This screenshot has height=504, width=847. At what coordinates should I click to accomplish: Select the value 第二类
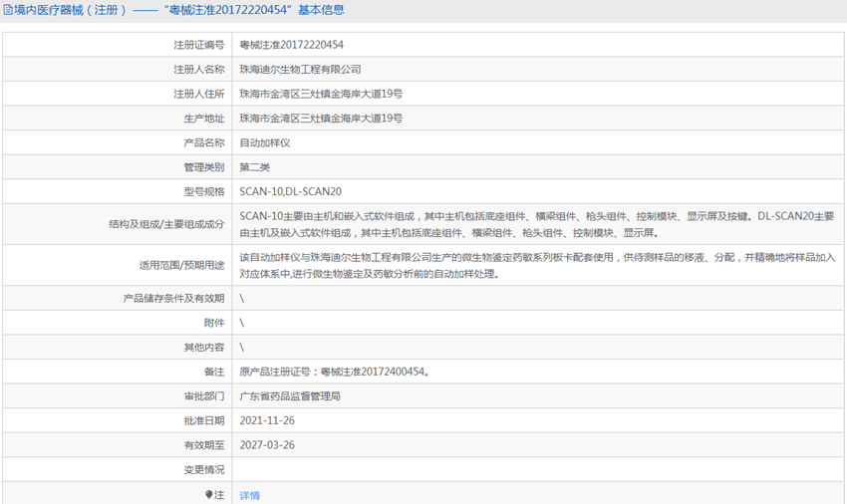click(x=255, y=167)
